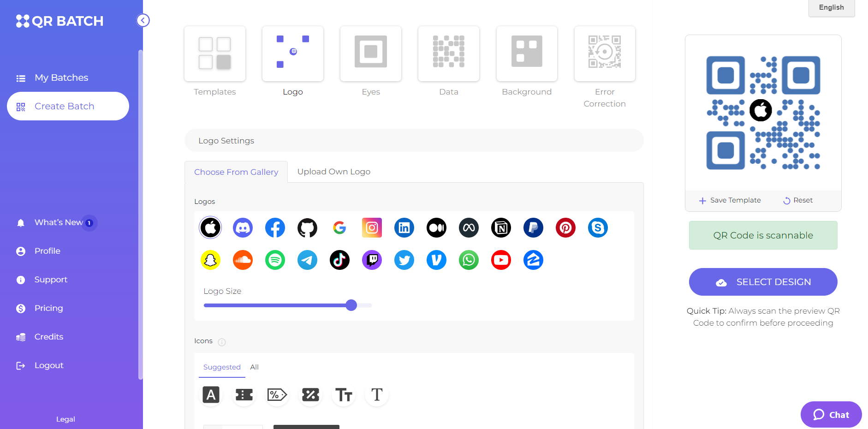
Task: Reset the QR design
Action: 798,200
